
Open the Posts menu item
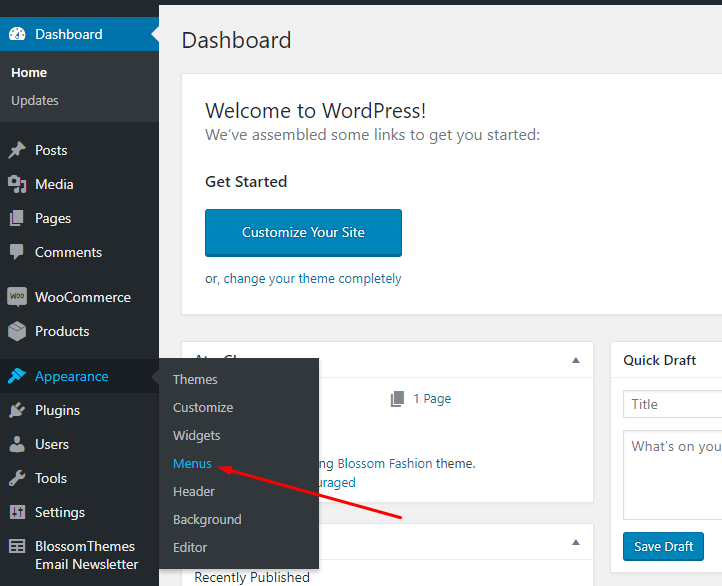click(51, 150)
